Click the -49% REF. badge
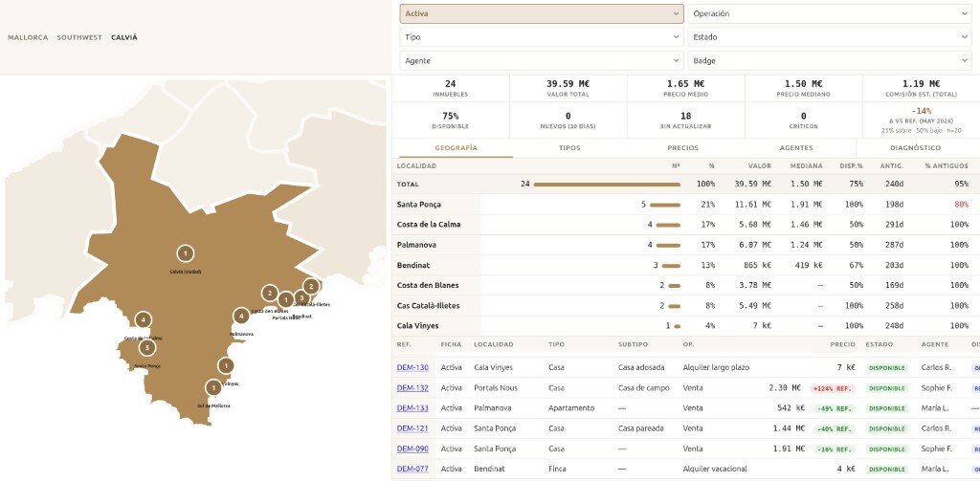The width and height of the screenshot is (980, 481). coord(835,408)
